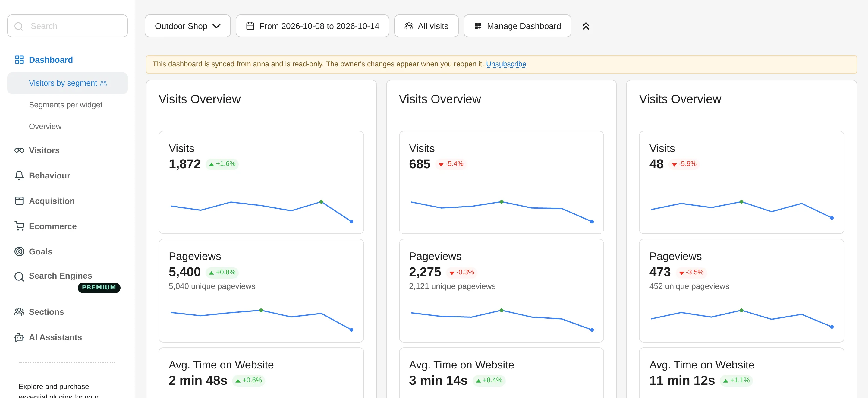The image size is (868, 398).
Task: Click the +1.6% visits change badge
Action: pyautogui.click(x=222, y=164)
